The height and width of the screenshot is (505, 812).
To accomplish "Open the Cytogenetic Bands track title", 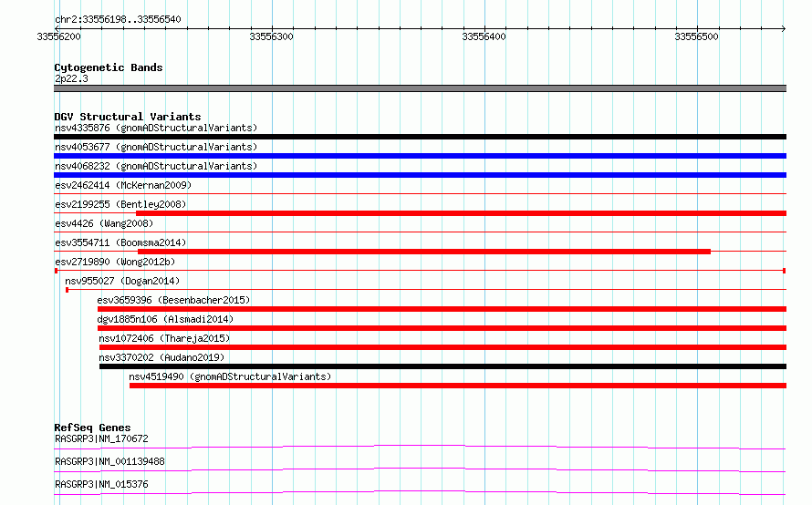I will (109, 67).
